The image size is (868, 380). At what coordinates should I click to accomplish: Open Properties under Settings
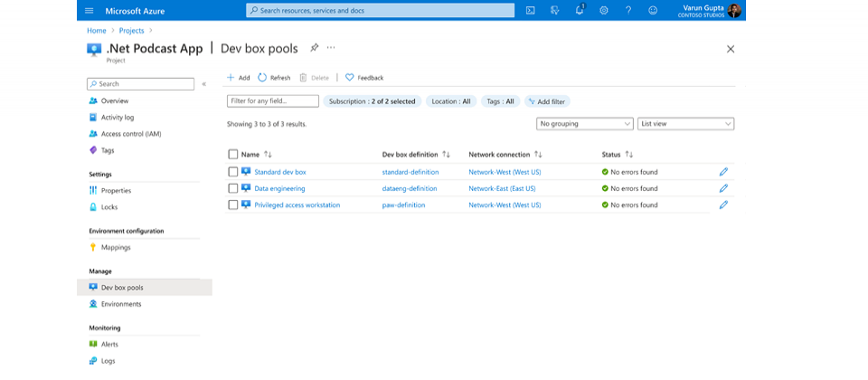(117, 191)
